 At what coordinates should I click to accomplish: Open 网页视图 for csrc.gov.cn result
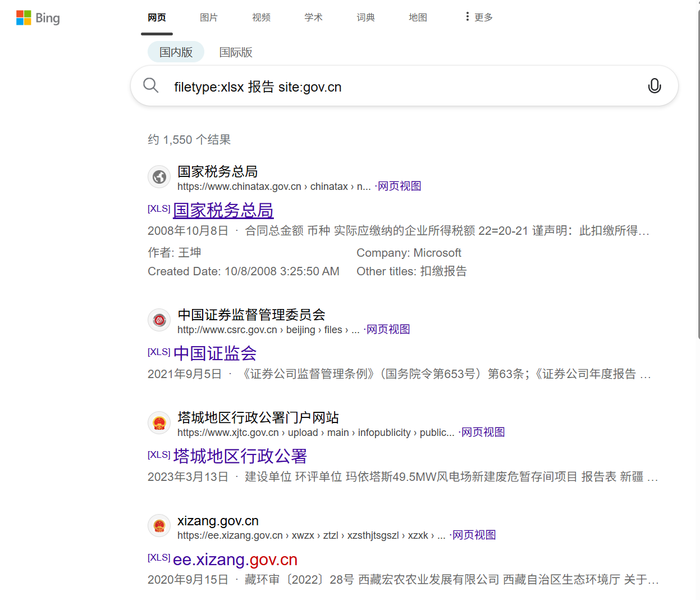click(388, 329)
